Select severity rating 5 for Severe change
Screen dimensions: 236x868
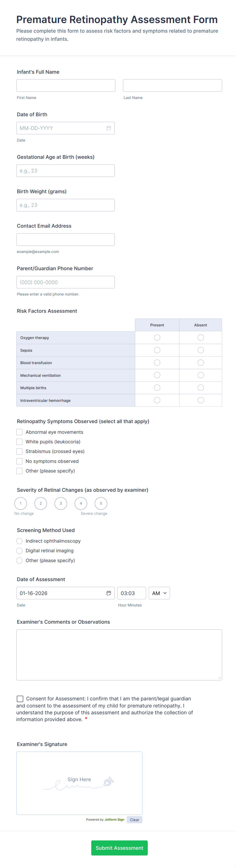[101, 503]
